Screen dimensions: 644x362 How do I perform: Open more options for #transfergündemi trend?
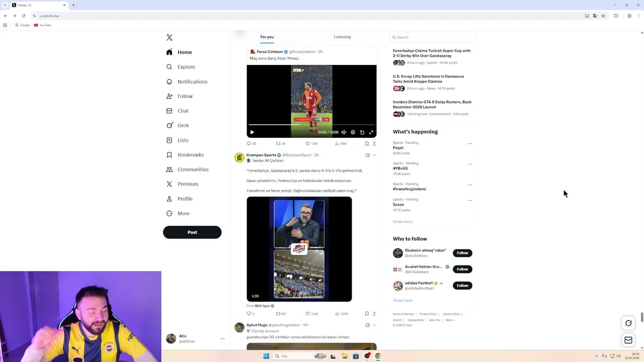(x=470, y=185)
